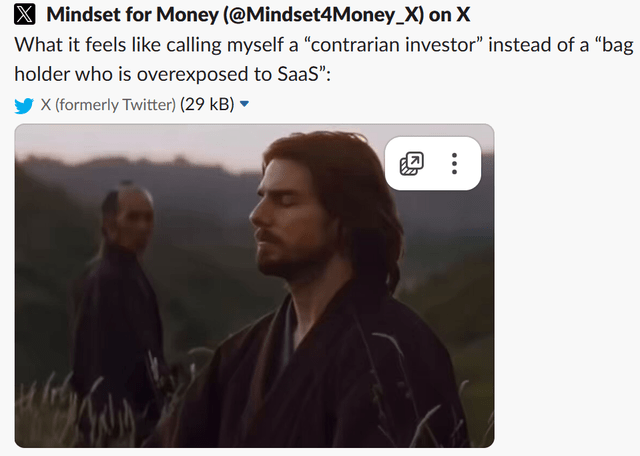This screenshot has height=456, width=640.
Task: Click the "overexposed to SaaS" text line
Action: (x=172, y=74)
